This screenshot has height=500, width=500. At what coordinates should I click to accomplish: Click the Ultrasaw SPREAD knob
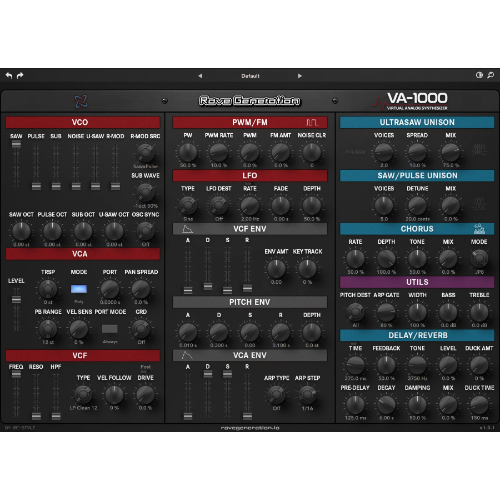coord(417,152)
